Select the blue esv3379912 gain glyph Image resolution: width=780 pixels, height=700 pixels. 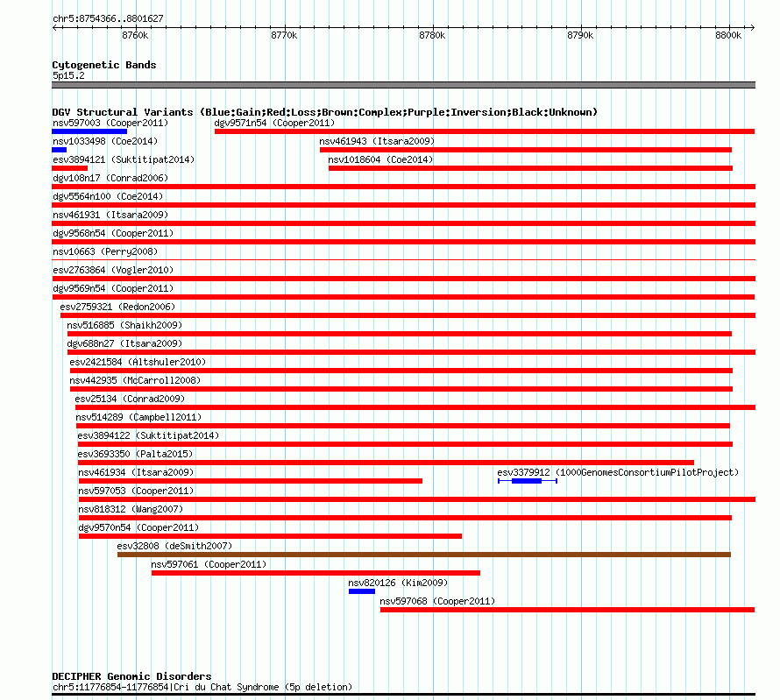click(x=527, y=481)
